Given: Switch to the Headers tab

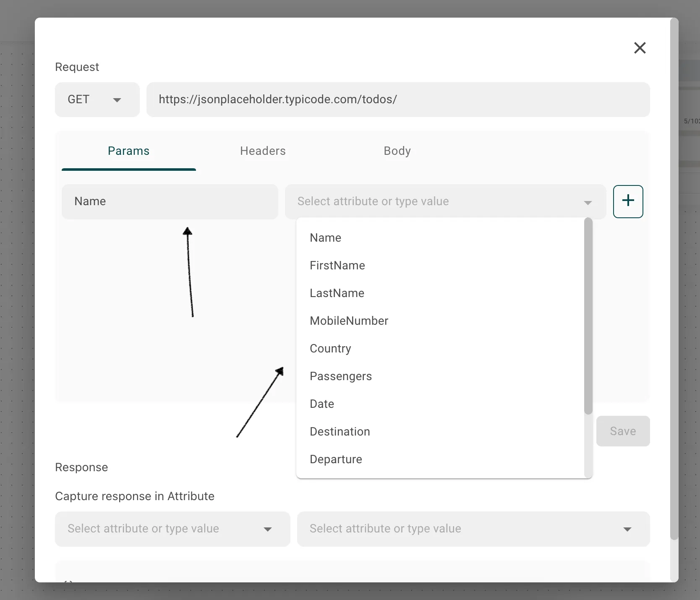Looking at the screenshot, I should pos(263,151).
